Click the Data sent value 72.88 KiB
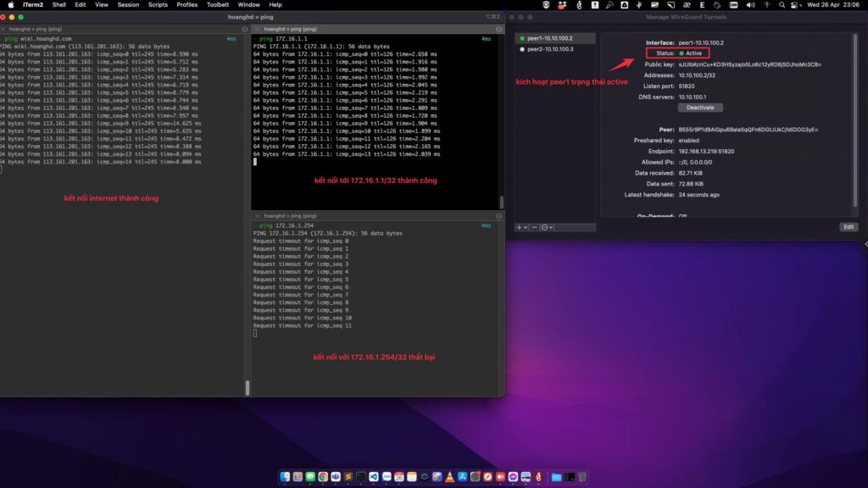Viewport: 868px width, 488px height. pos(691,184)
